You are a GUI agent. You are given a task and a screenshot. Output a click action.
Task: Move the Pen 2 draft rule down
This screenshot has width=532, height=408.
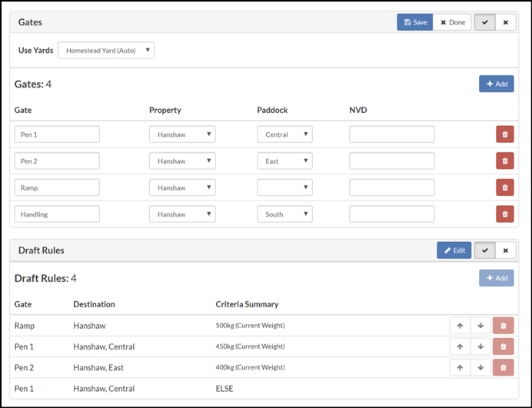(480, 368)
